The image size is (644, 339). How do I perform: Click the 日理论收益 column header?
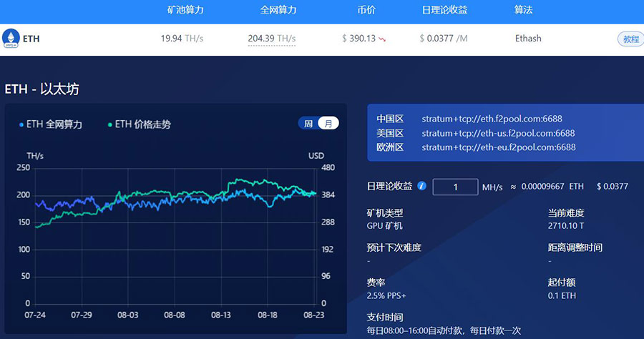pos(444,10)
